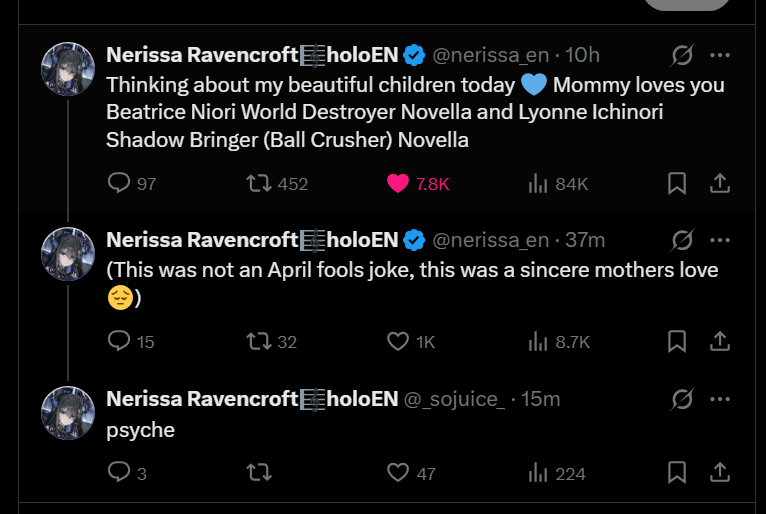Like the tweet with 1K likes

click(398, 341)
